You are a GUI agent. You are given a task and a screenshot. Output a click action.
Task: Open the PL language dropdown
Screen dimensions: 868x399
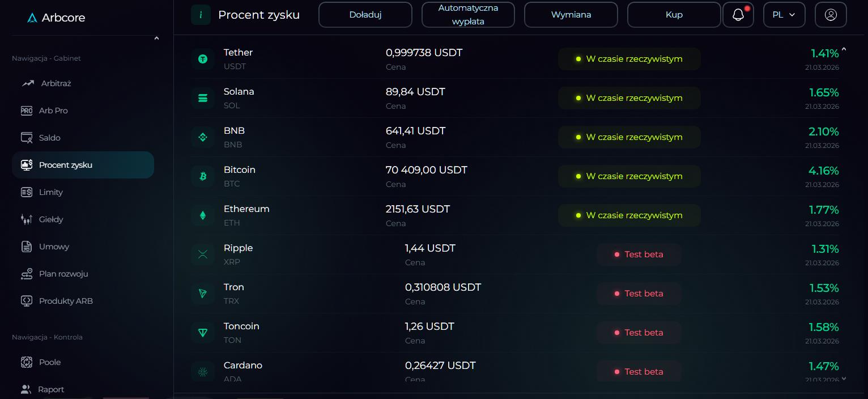784,15
